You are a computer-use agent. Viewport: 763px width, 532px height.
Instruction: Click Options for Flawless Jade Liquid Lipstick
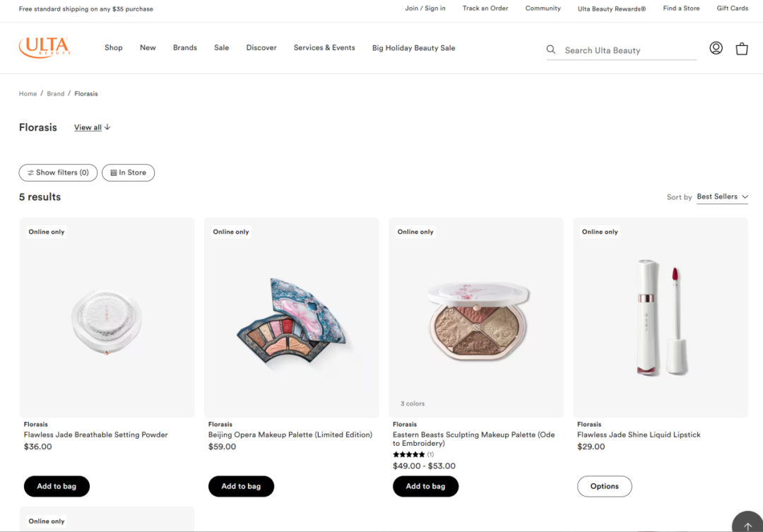coord(604,486)
